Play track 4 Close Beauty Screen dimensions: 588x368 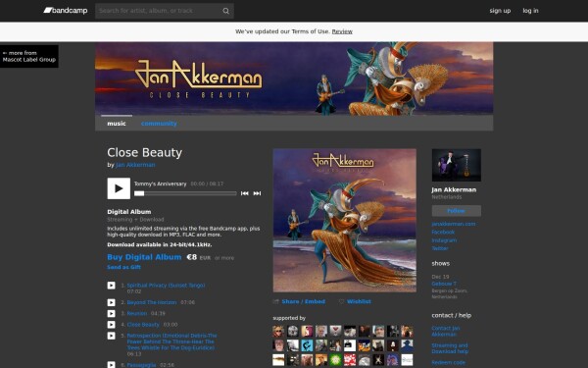click(112, 325)
